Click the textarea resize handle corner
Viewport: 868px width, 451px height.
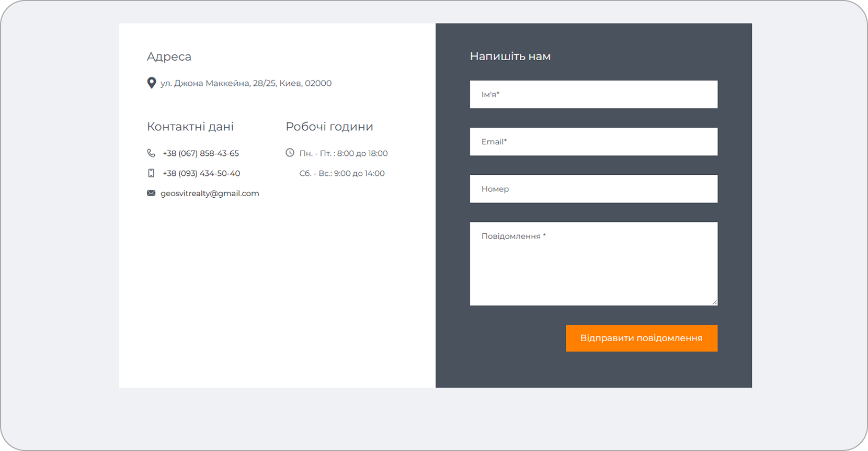click(714, 302)
